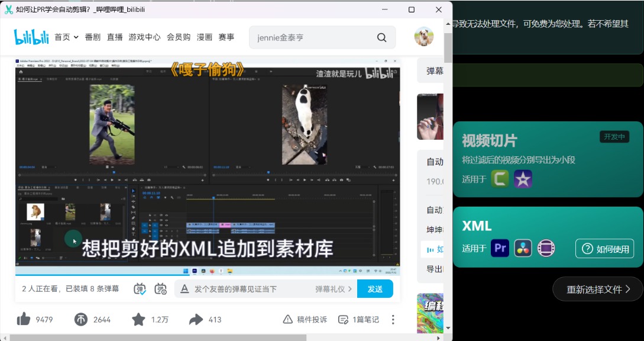Like the video with thumbs-up icon
Screen dimensions: 644x341
click(x=24, y=319)
